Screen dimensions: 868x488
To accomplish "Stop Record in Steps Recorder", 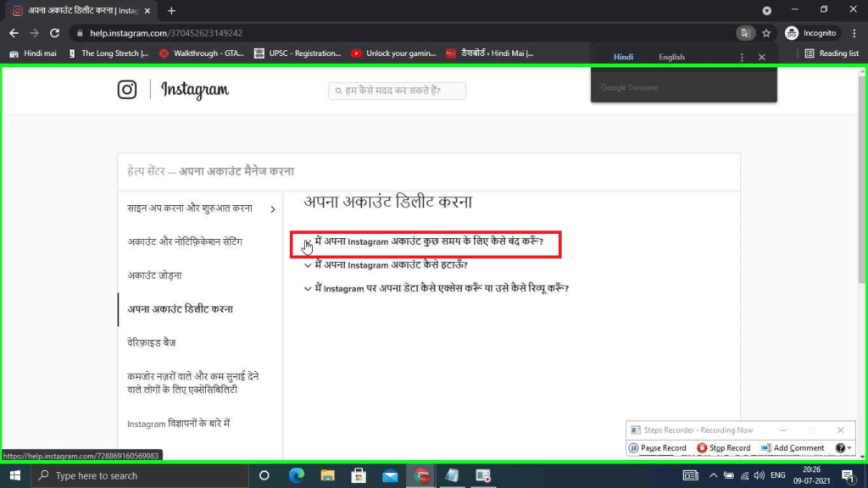I will click(x=724, y=447).
